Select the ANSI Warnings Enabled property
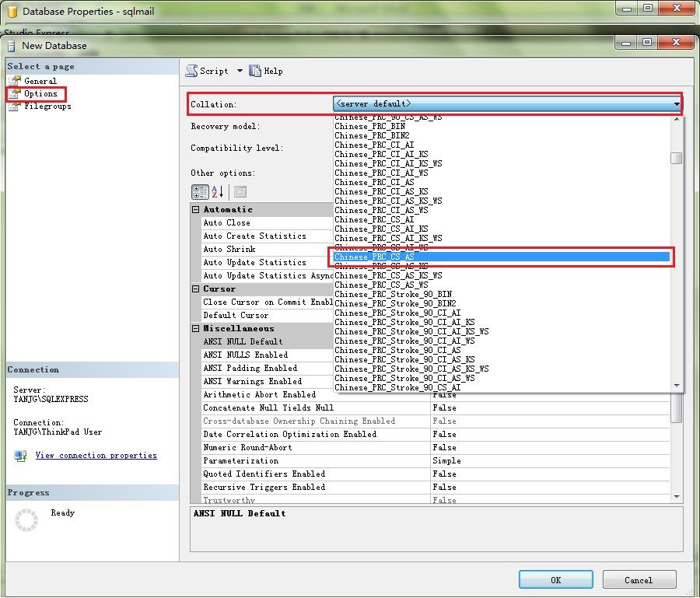Viewport: 700px width, 598px height. (x=253, y=381)
